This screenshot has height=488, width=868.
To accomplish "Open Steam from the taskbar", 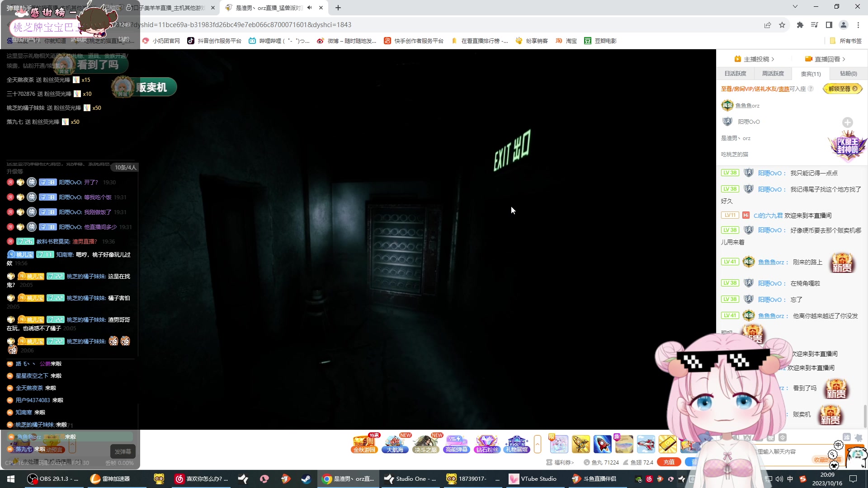I will (x=306, y=479).
